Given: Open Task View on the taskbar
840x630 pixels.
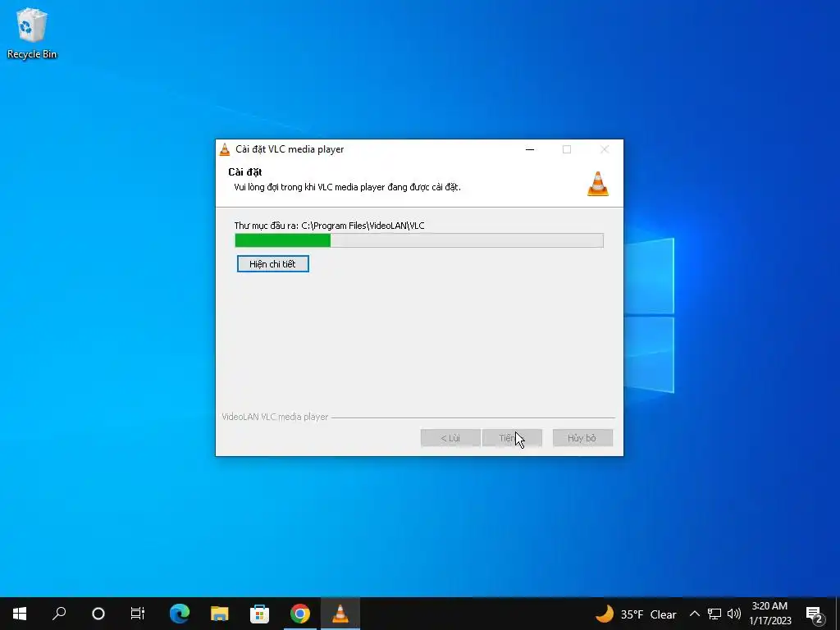Looking at the screenshot, I should click(x=138, y=614).
